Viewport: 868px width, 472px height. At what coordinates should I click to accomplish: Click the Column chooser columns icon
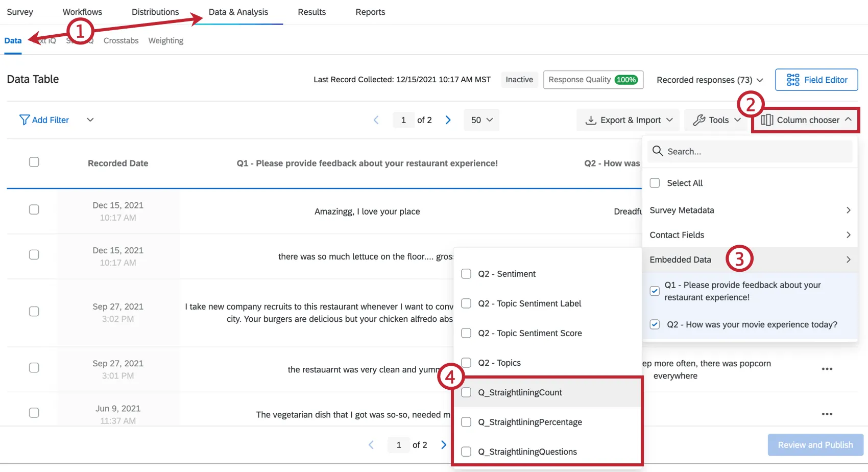[x=767, y=120]
